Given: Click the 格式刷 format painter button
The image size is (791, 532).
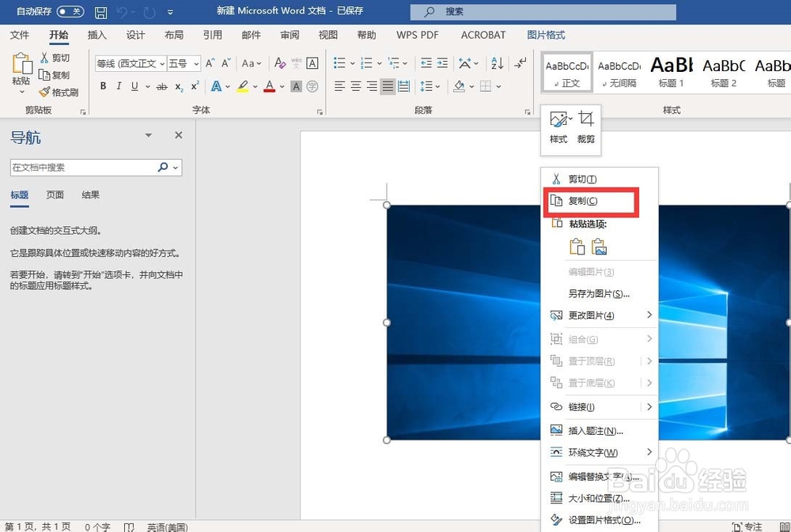Looking at the screenshot, I should click(x=59, y=92).
